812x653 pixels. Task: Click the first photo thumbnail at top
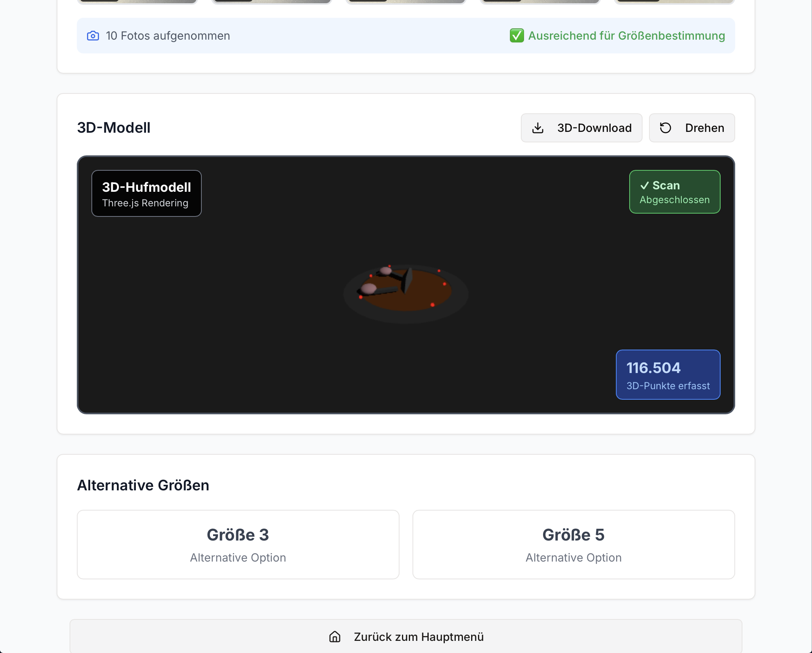point(137,1)
